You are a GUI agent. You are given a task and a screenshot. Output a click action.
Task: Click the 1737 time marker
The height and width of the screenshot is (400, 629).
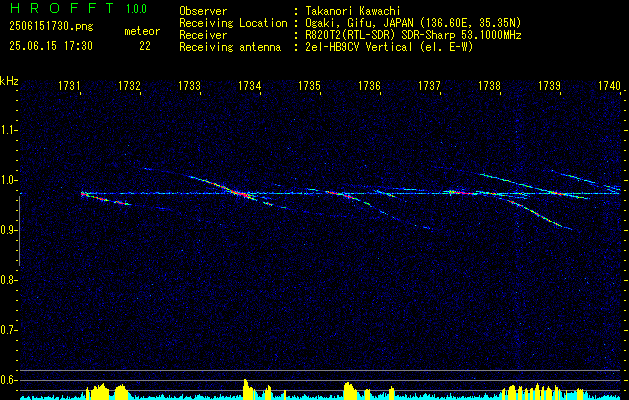[429, 85]
